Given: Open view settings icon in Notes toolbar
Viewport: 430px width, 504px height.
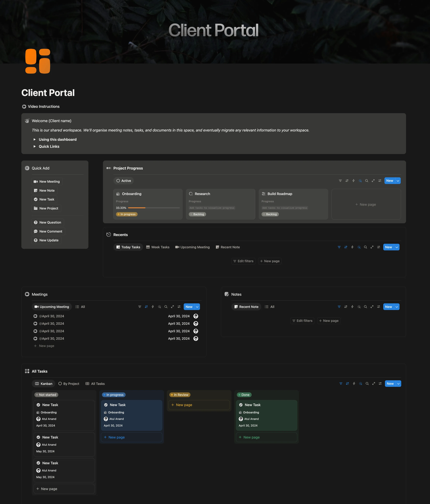Looking at the screenshot, I should click(x=378, y=307).
